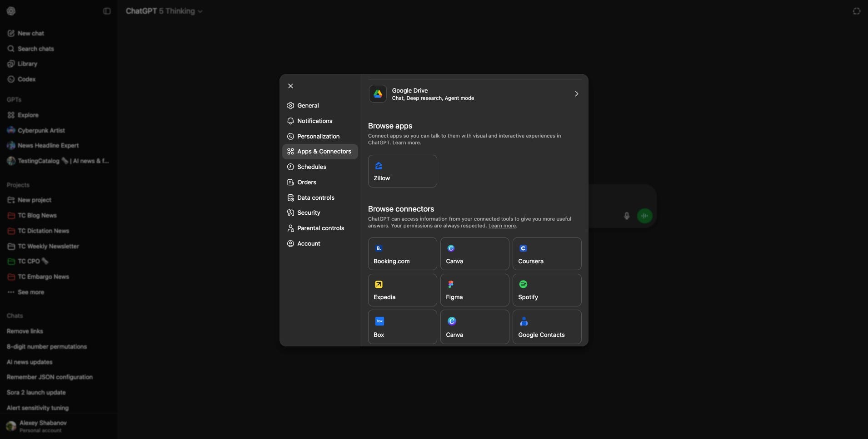The image size is (868, 439).
Task: Click the Expedia logo icon
Action: pos(379,284)
